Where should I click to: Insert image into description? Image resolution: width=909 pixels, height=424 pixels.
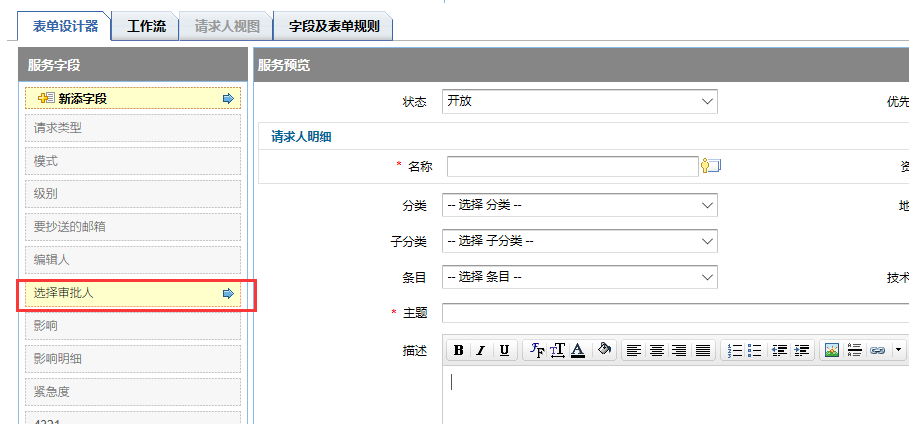coord(832,350)
